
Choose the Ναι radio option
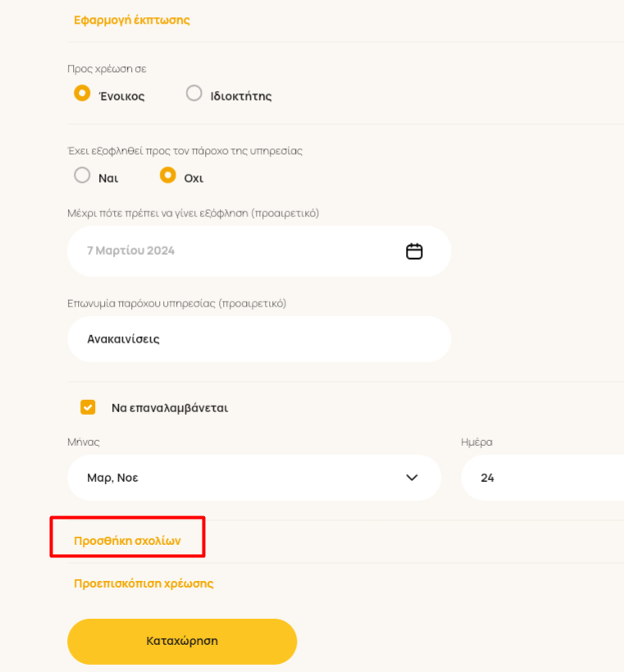tap(82, 175)
